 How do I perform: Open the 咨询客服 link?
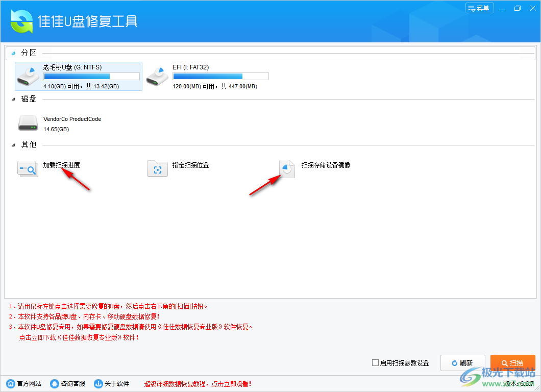73,384
